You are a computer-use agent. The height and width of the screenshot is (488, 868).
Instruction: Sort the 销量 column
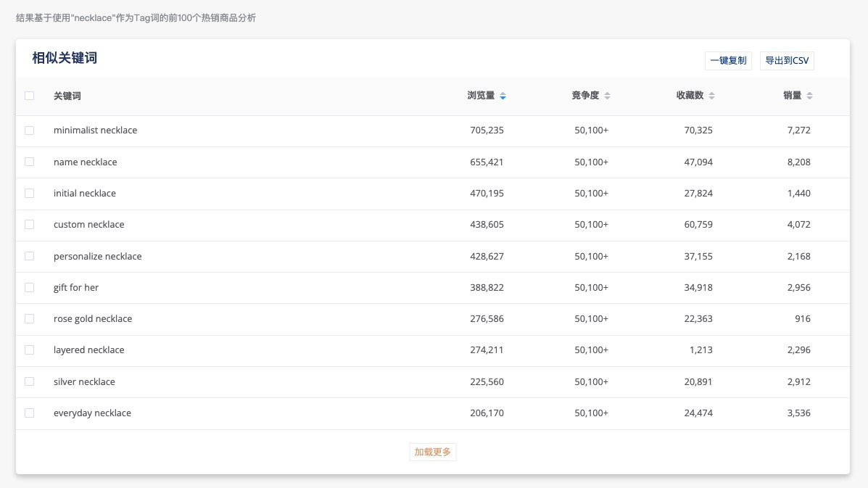809,95
